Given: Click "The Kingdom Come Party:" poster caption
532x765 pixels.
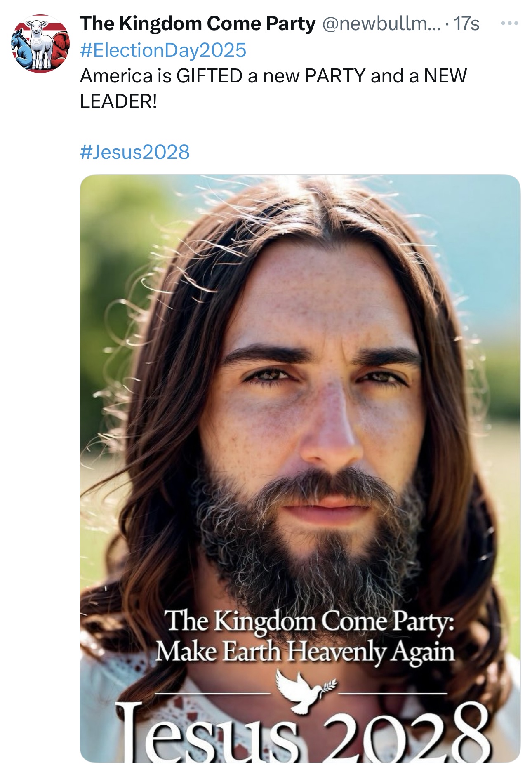Looking at the screenshot, I should tap(309, 621).
